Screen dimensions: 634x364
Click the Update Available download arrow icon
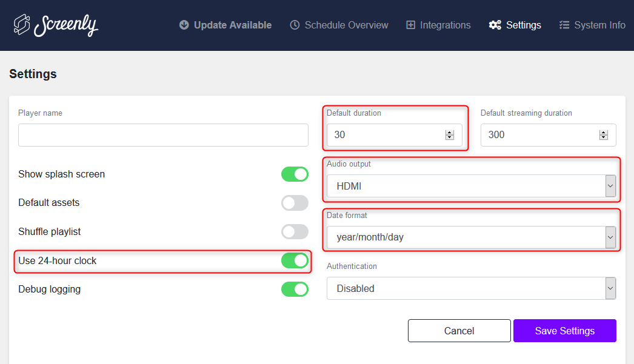tap(184, 25)
